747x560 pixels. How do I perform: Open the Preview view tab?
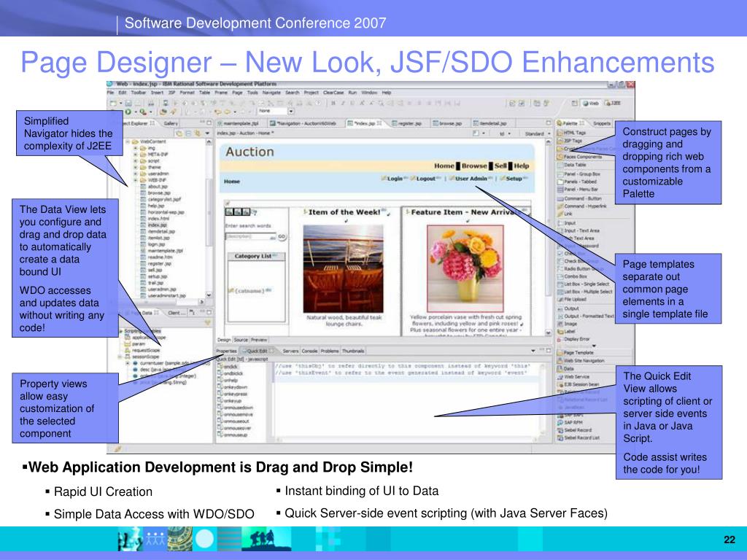259,340
